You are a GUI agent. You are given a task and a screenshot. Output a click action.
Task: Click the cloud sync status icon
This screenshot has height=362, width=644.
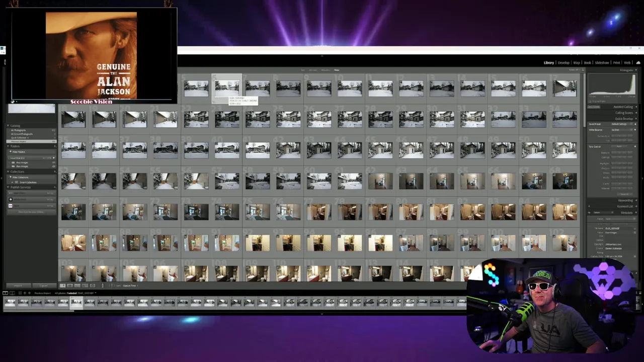(x=638, y=63)
